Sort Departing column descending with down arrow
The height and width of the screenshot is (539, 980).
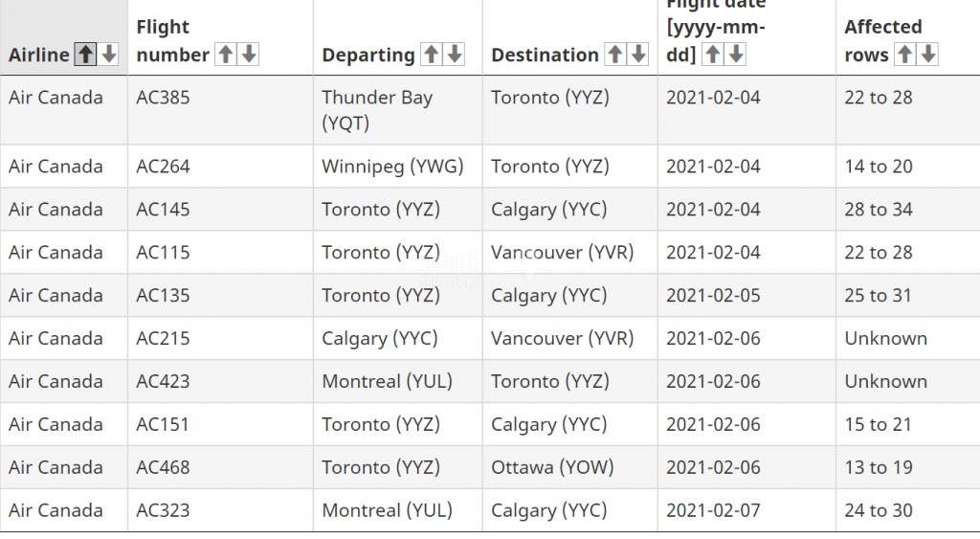pyautogui.click(x=455, y=55)
